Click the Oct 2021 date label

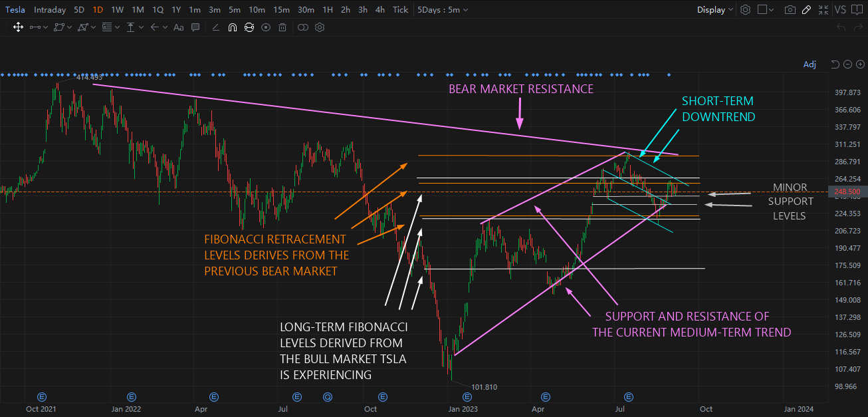click(x=41, y=410)
